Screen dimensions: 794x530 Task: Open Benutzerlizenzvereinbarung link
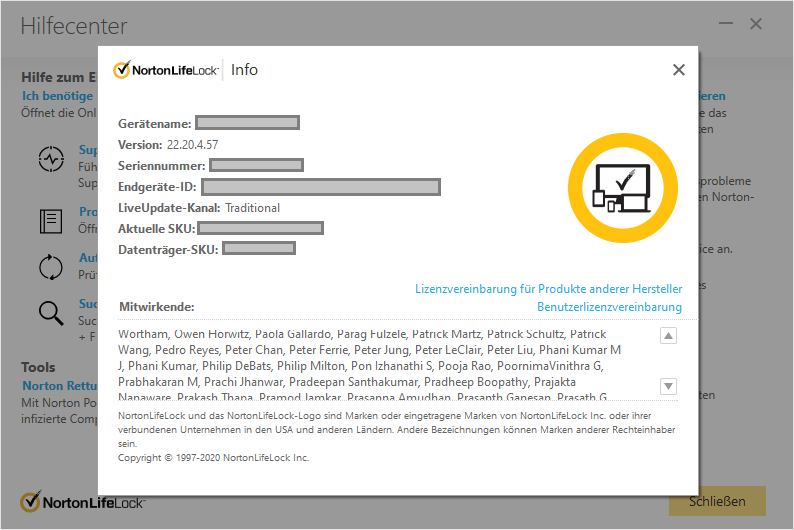tap(609, 307)
